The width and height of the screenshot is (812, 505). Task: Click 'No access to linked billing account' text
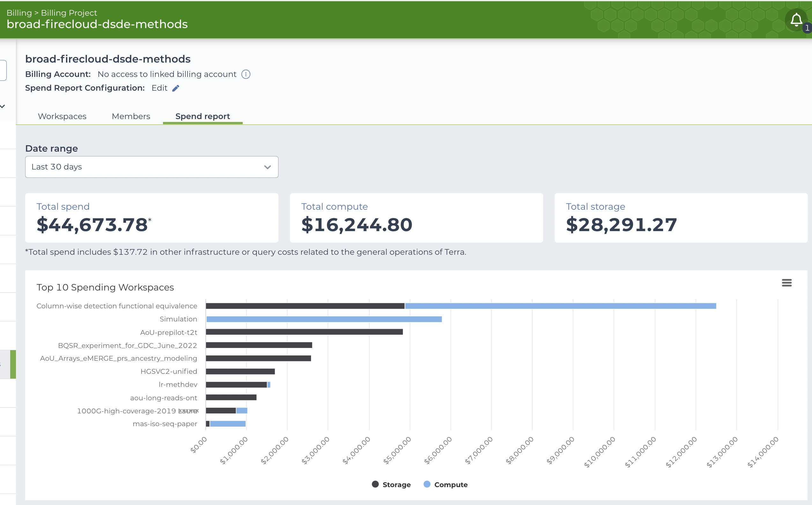(167, 74)
